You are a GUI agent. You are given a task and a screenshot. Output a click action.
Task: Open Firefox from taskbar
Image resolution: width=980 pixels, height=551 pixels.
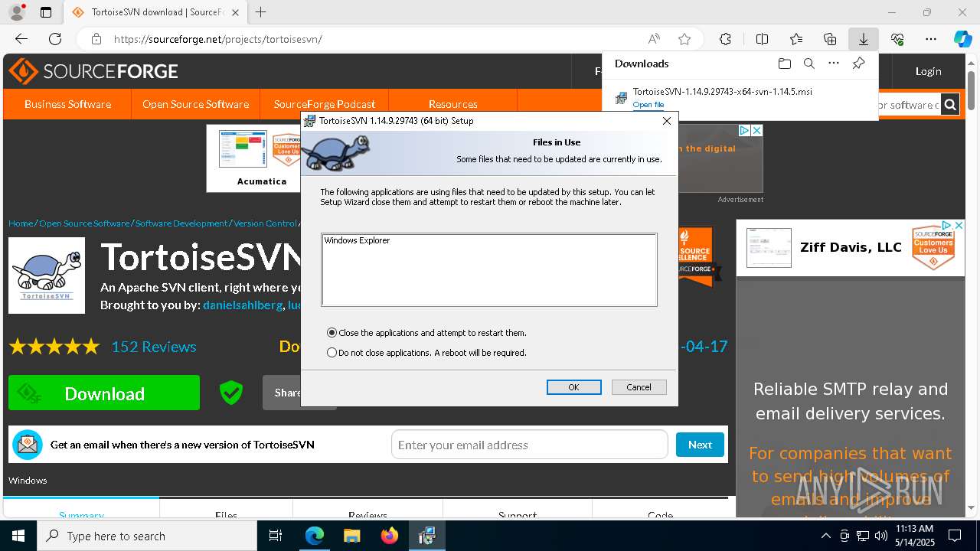click(x=390, y=536)
